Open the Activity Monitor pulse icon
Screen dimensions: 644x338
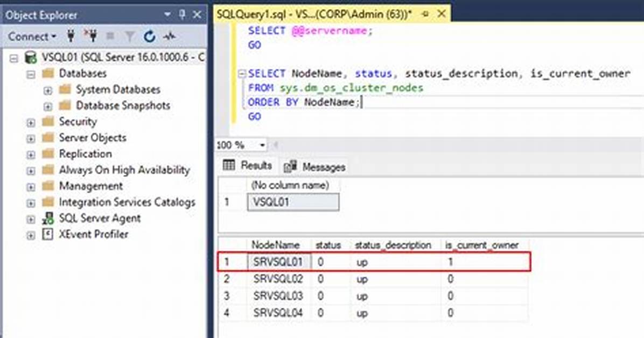[169, 37]
